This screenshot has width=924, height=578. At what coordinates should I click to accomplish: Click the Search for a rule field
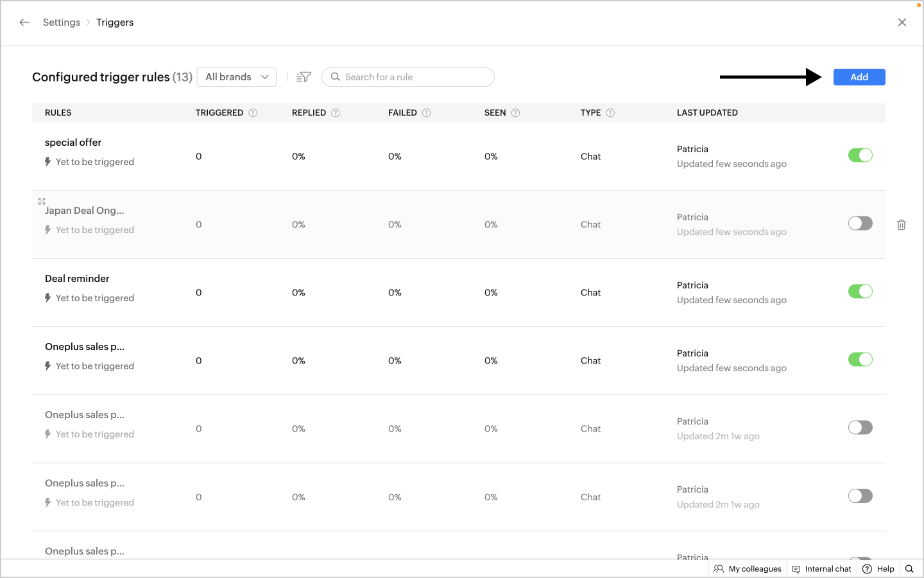(x=414, y=77)
